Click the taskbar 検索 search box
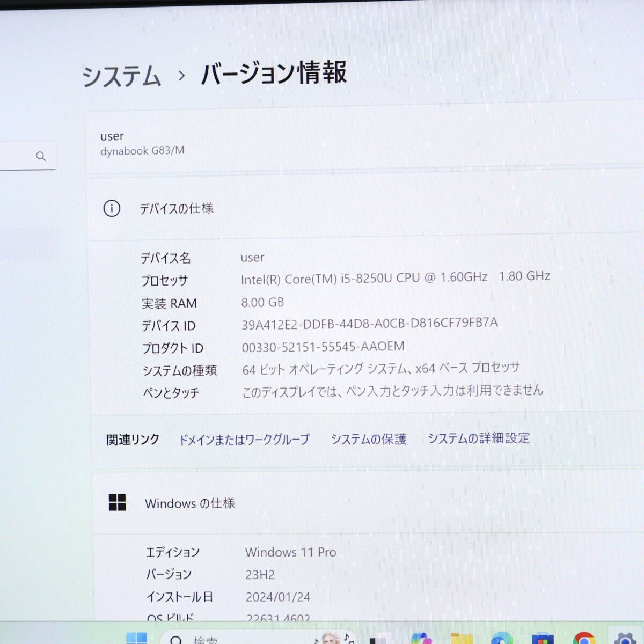Image resolution: width=644 pixels, height=644 pixels. tap(258, 638)
